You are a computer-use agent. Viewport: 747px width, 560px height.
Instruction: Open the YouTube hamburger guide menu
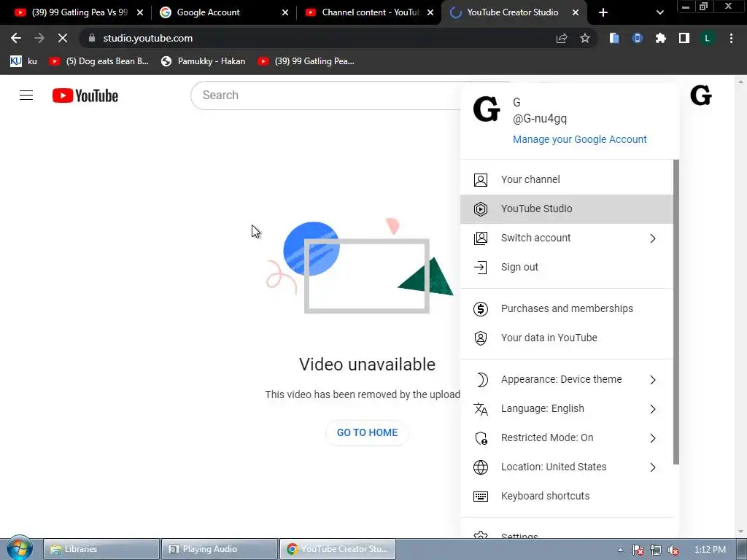pos(26,96)
